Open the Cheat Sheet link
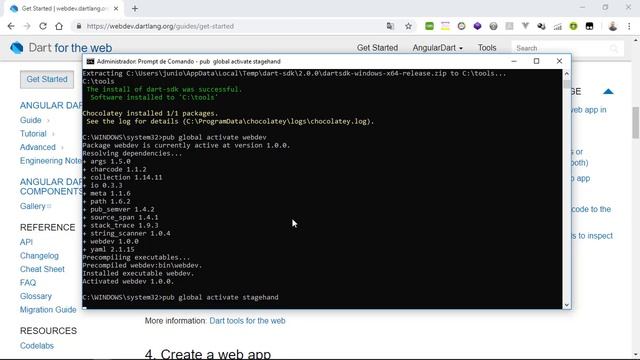The width and height of the screenshot is (640, 360). (x=42, y=269)
